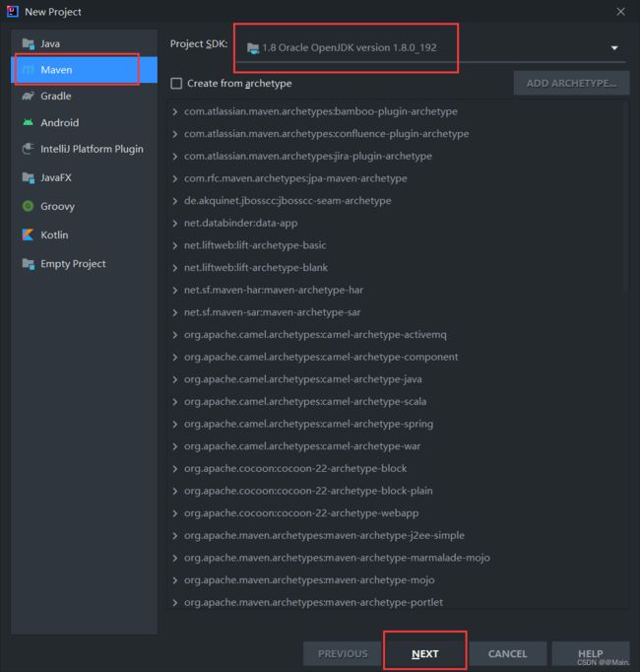Viewport: 640px width, 672px height.
Task: Click the IntelliJ Platform Plugin icon
Action: (x=29, y=149)
